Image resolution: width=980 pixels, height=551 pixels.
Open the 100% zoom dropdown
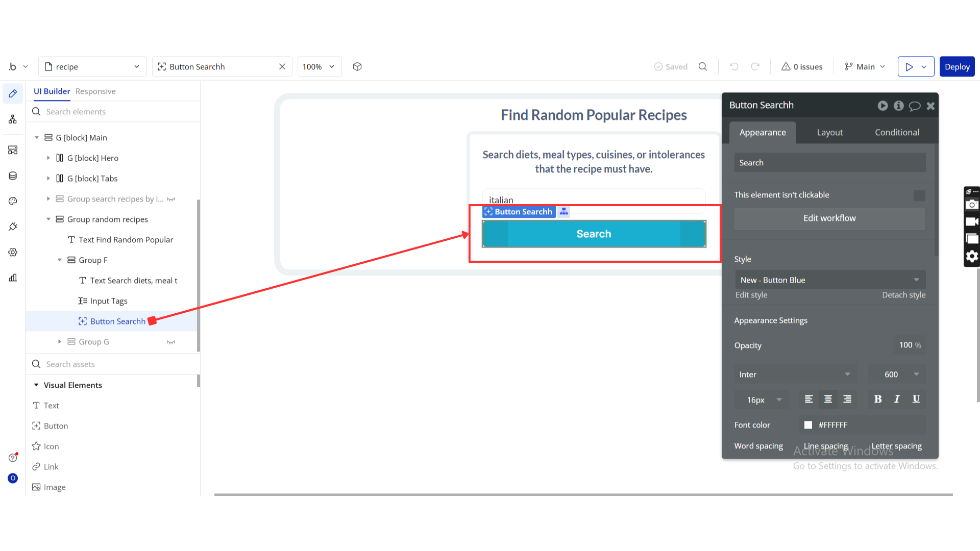coord(319,67)
